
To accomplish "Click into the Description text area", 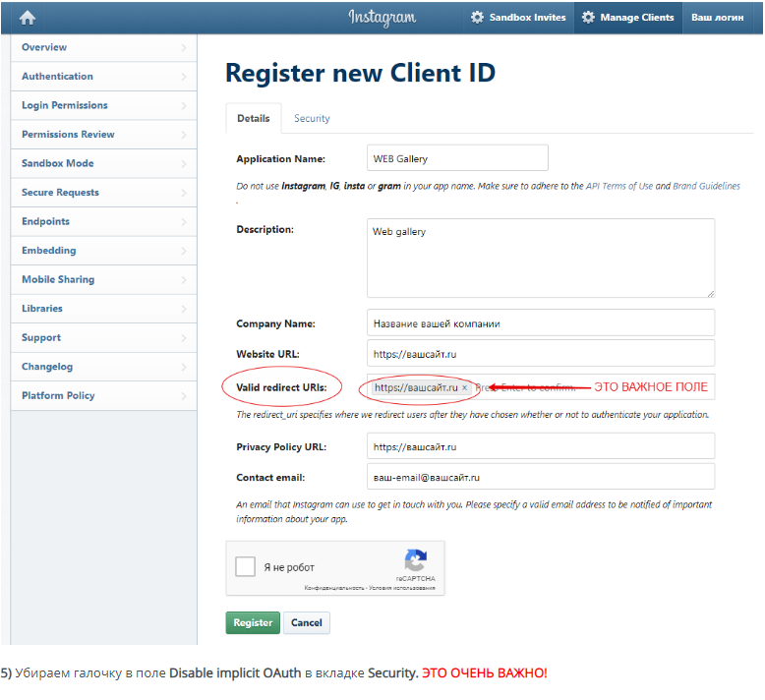I will pyautogui.click(x=541, y=258).
